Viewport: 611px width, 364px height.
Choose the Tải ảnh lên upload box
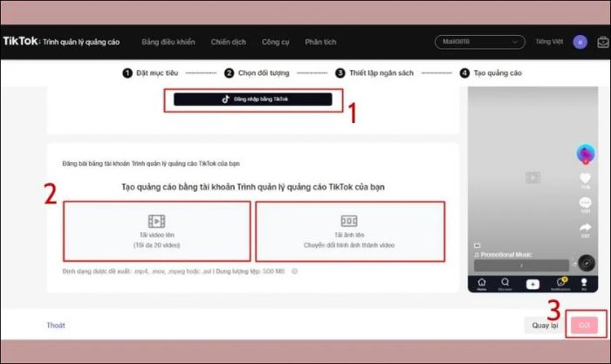(x=350, y=231)
